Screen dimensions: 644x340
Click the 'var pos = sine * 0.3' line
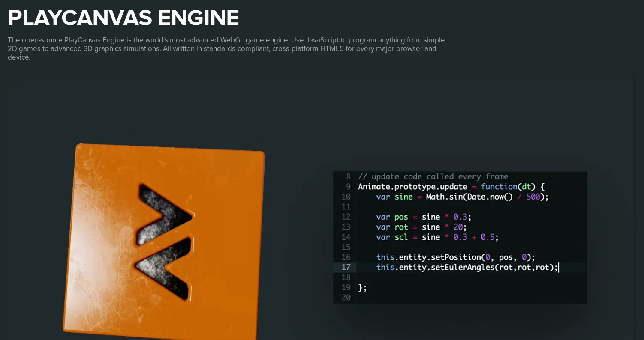424,217
